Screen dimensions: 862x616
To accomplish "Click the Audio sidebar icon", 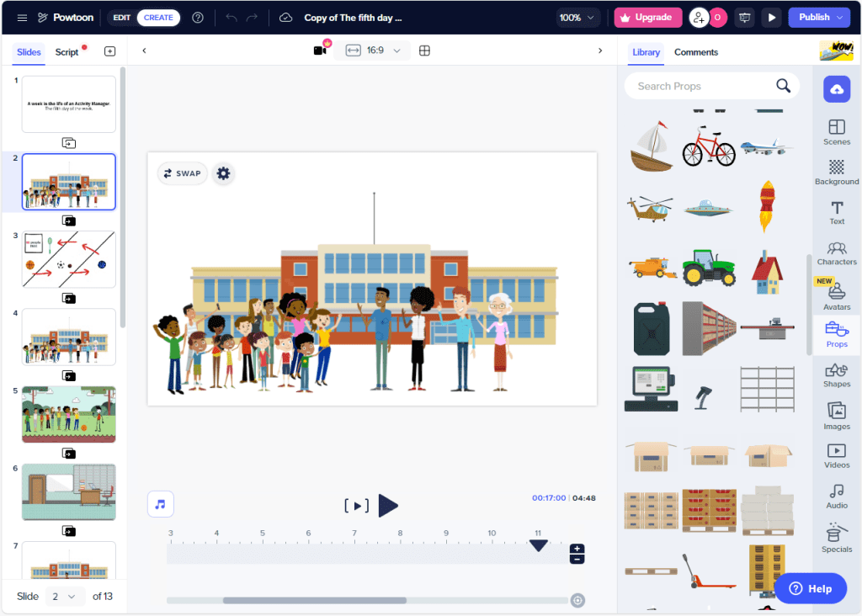I will pos(836,496).
